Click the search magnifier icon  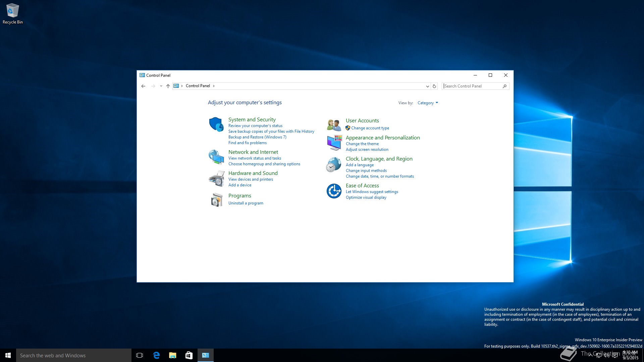(x=504, y=86)
